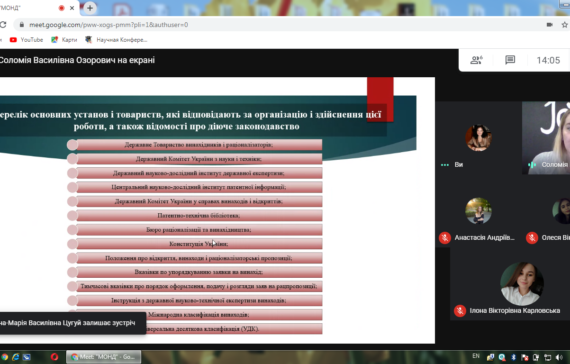570x364 pixels.
Task: Switch to the Meet taskbar window button
Action: 104,357
